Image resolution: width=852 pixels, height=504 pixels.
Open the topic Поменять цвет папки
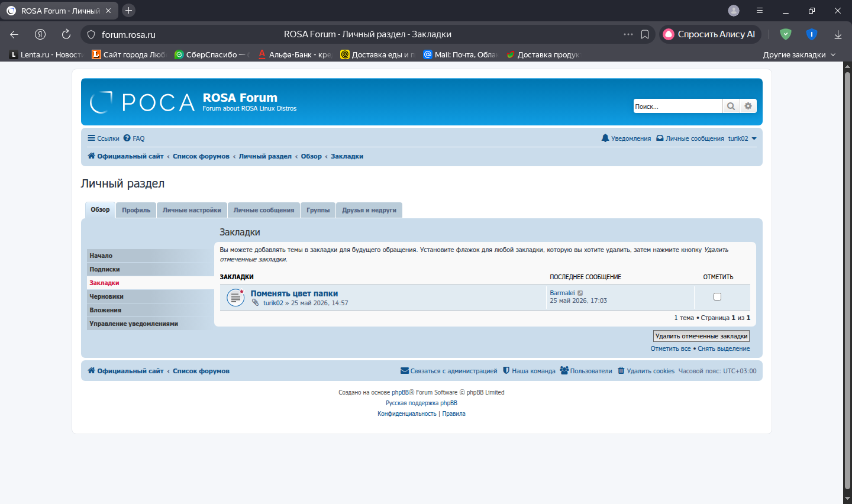pos(294,293)
